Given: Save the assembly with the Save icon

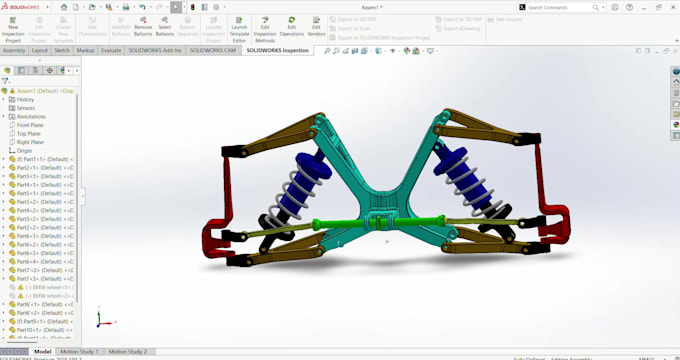Looking at the screenshot, I should point(108,7).
